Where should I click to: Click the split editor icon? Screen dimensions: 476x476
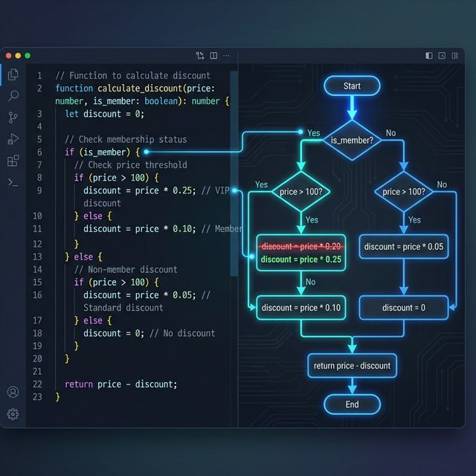pos(213,56)
